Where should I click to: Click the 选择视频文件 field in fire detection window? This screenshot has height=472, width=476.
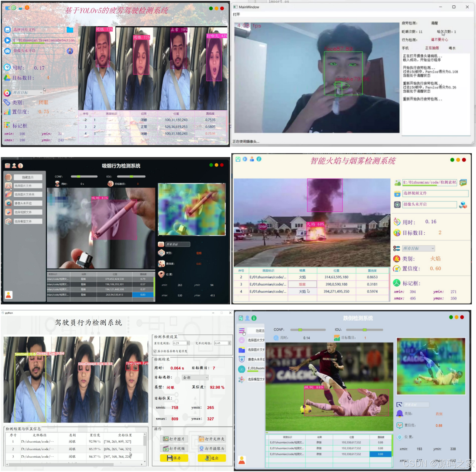pos(435,193)
